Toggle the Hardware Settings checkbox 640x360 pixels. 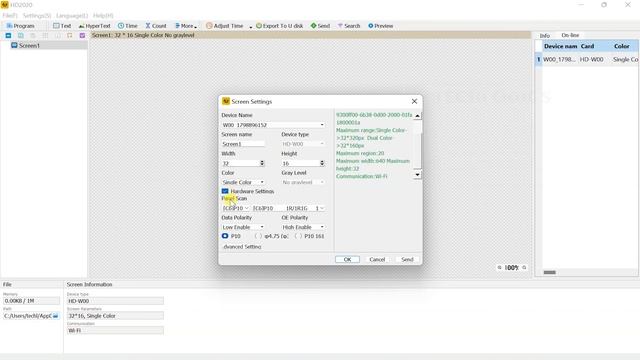[x=225, y=191]
